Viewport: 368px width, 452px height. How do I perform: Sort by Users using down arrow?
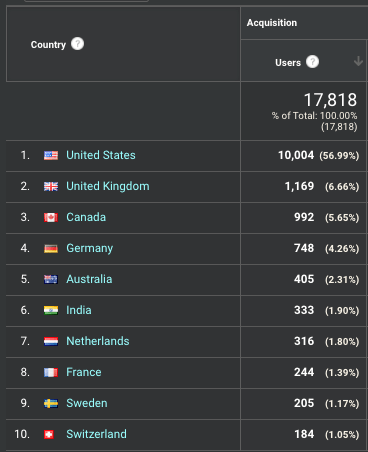[358, 61]
